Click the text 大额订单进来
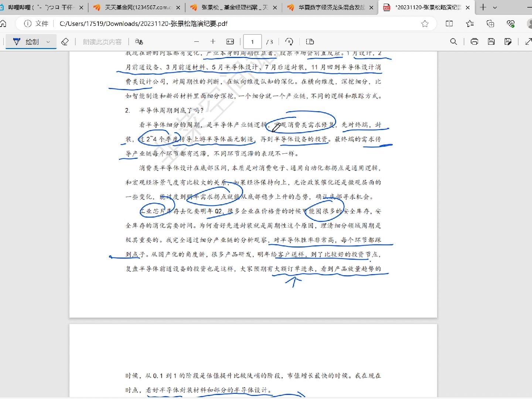The width and height of the screenshot is (532, 399). coord(294,269)
